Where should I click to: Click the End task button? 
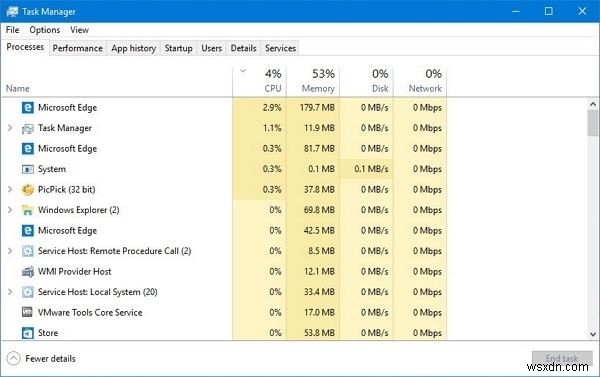(562, 359)
